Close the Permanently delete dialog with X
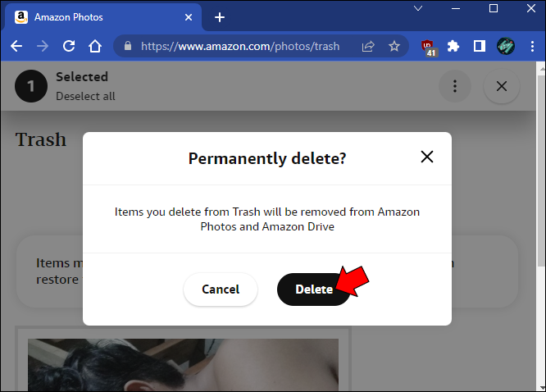The height and width of the screenshot is (392, 546). [x=426, y=157]
